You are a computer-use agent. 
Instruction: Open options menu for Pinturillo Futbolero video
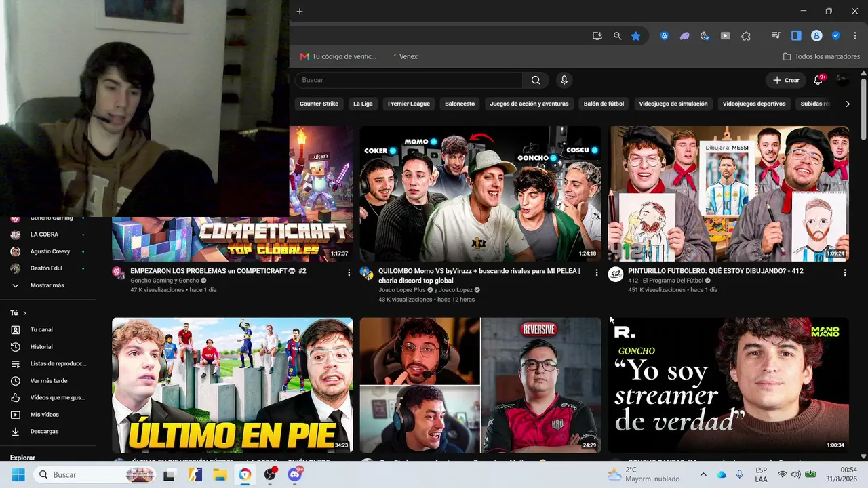tap(845, 272)
